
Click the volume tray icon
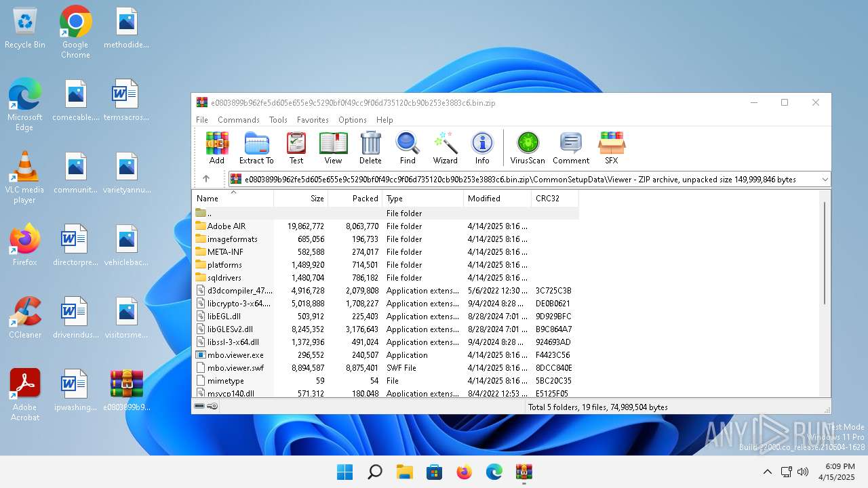coord(804,472)
